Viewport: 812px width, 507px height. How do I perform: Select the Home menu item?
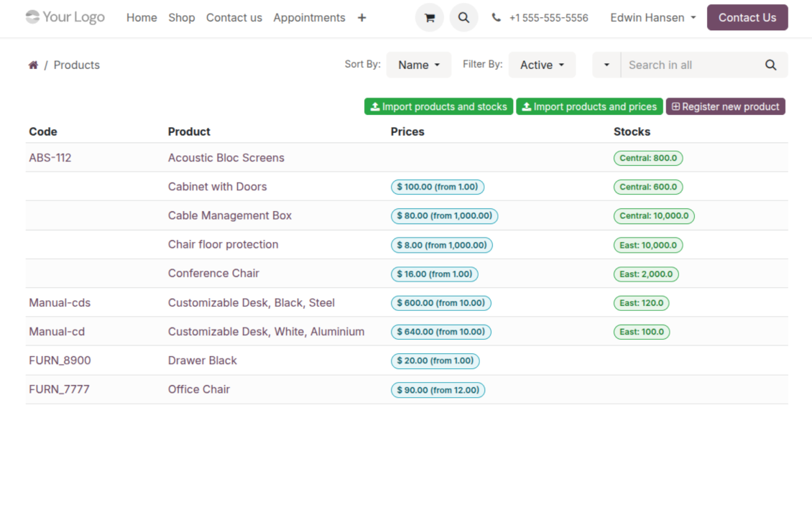click(142, 18)
